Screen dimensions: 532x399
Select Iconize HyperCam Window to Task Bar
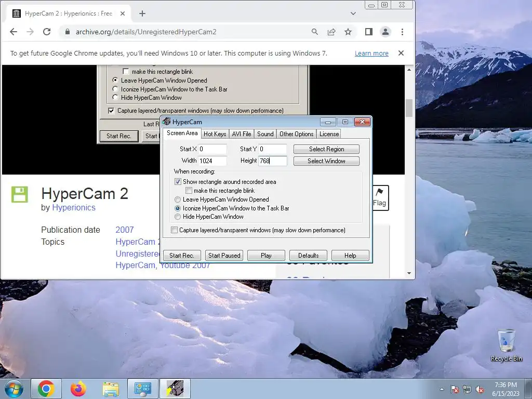click(178, 208)
